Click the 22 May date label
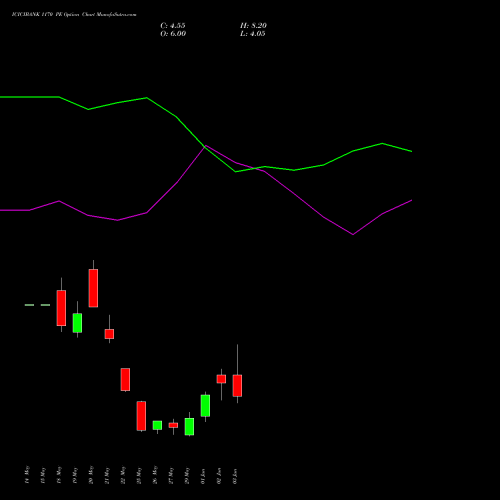The height and width of the screenshot is (500, 500). (x=123, y=475)
